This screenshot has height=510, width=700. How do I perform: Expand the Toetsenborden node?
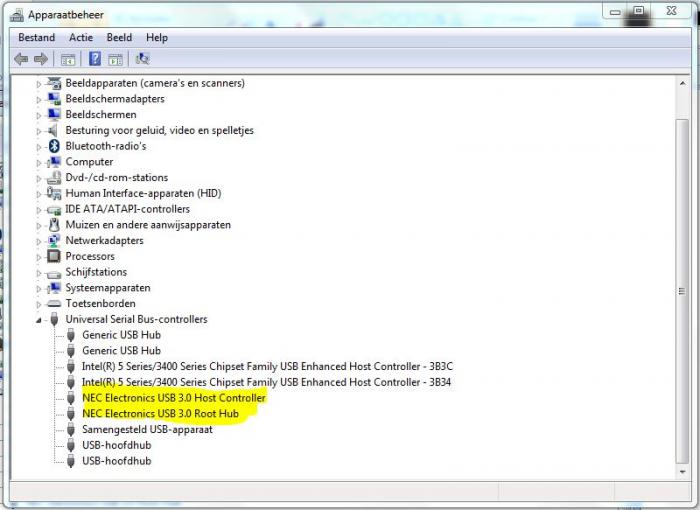(x=39, y=304)
